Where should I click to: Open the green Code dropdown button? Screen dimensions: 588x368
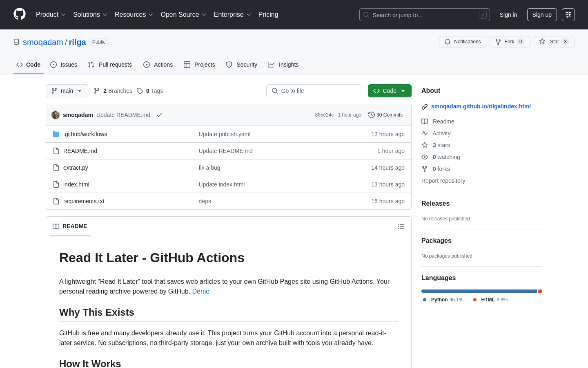pyautogui.click(x=390, y=91)
